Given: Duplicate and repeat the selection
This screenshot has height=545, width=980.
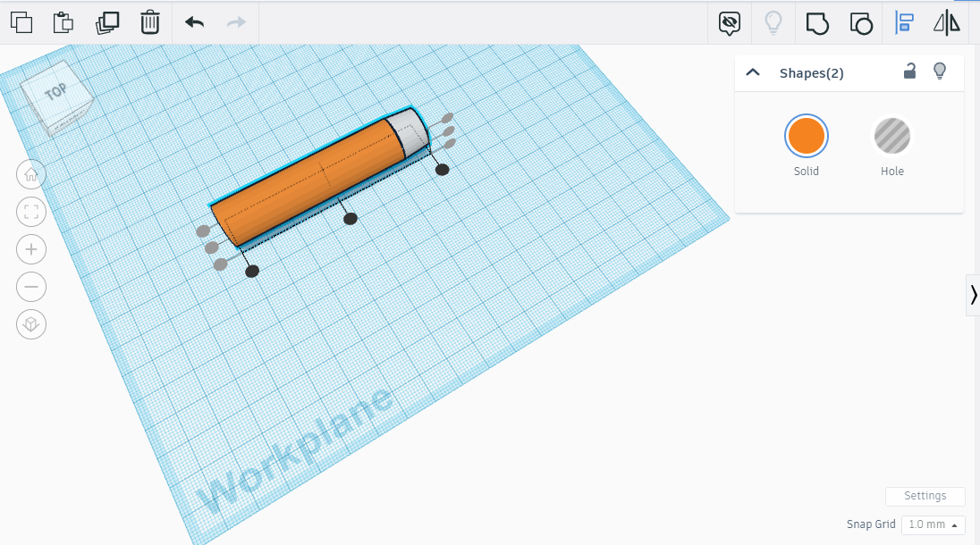Looking at the screenshot, I should pyautogui.click(x=107, y=22).
